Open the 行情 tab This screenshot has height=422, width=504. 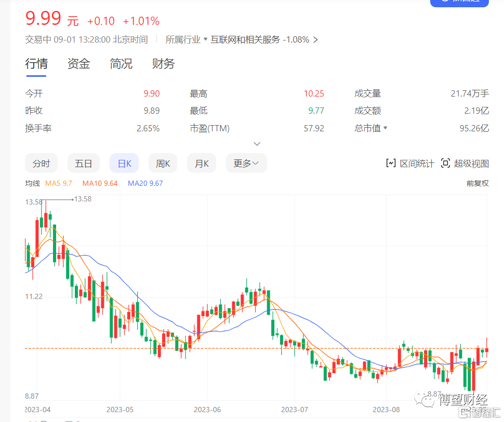pos(36,64)
